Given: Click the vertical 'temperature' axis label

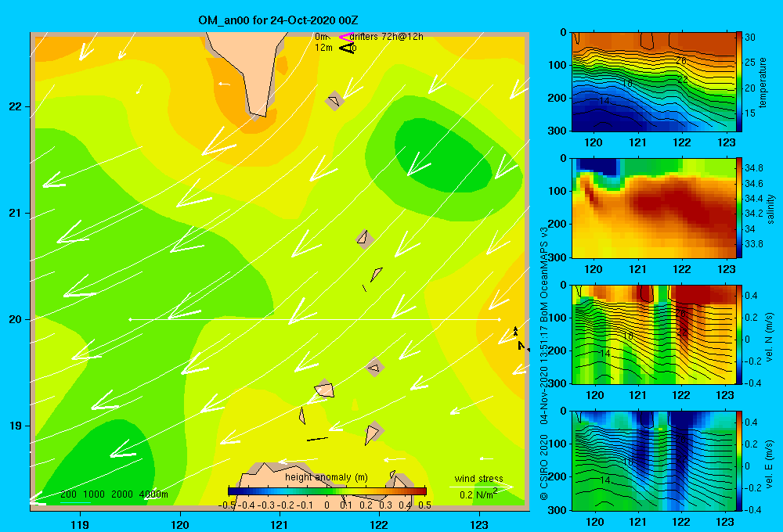Looking at the screenshot, I should pos(763,82).
